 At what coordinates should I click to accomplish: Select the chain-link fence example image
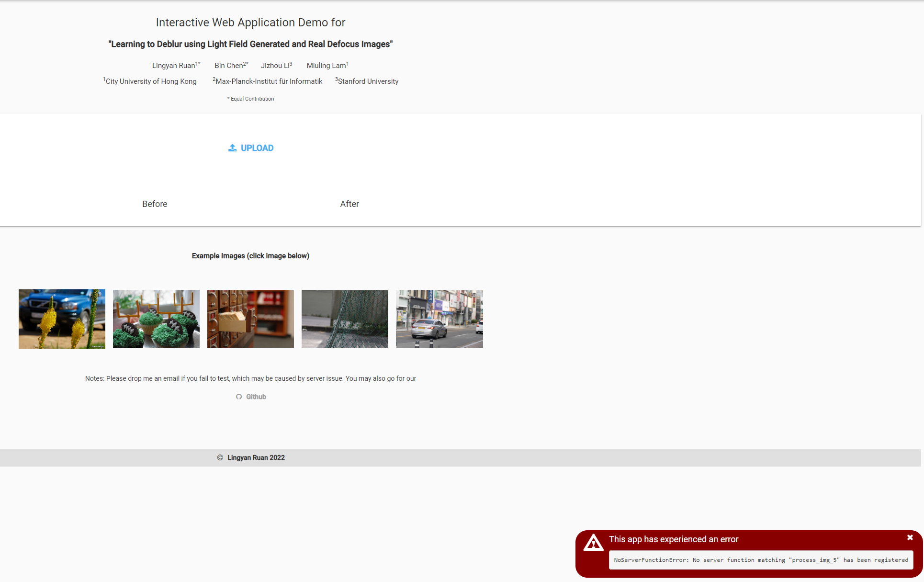[345, 319]
